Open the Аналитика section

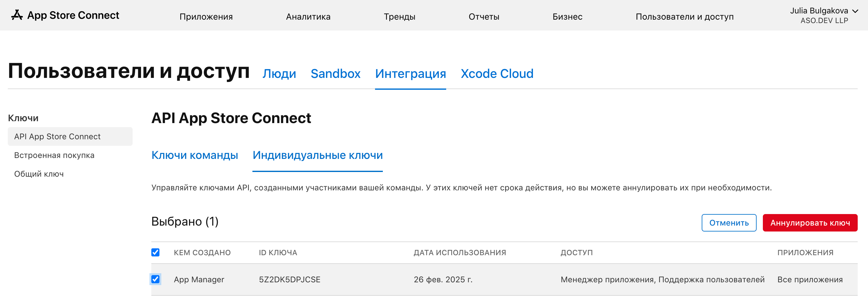tap(308, 17)
